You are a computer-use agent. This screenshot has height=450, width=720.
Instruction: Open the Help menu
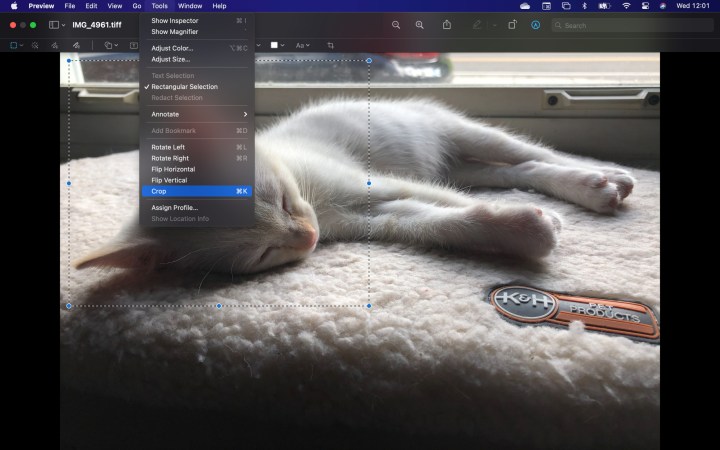pyautogui.click(x=219, y=6)
